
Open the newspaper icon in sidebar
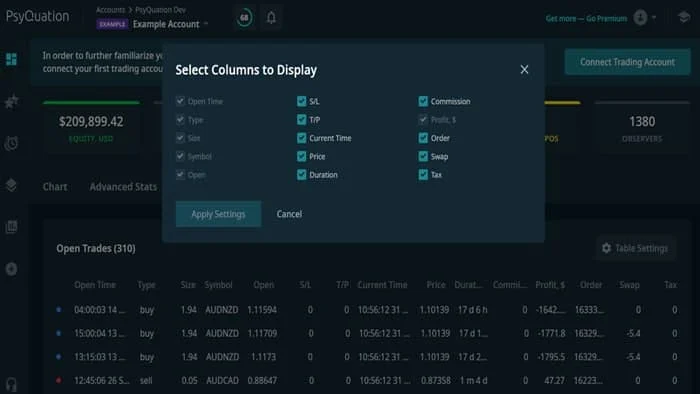(x=11, y=227)
